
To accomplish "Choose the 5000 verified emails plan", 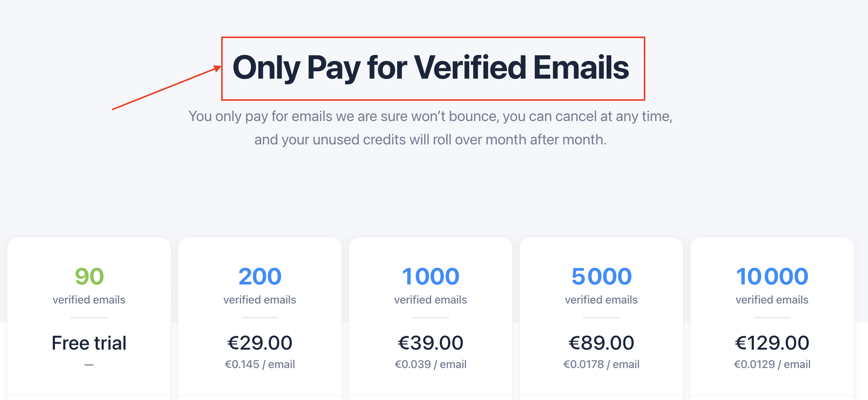I will 601,319.
